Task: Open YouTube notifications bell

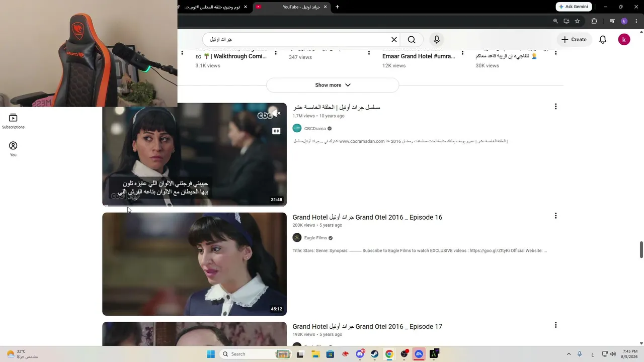Action: 603,40
